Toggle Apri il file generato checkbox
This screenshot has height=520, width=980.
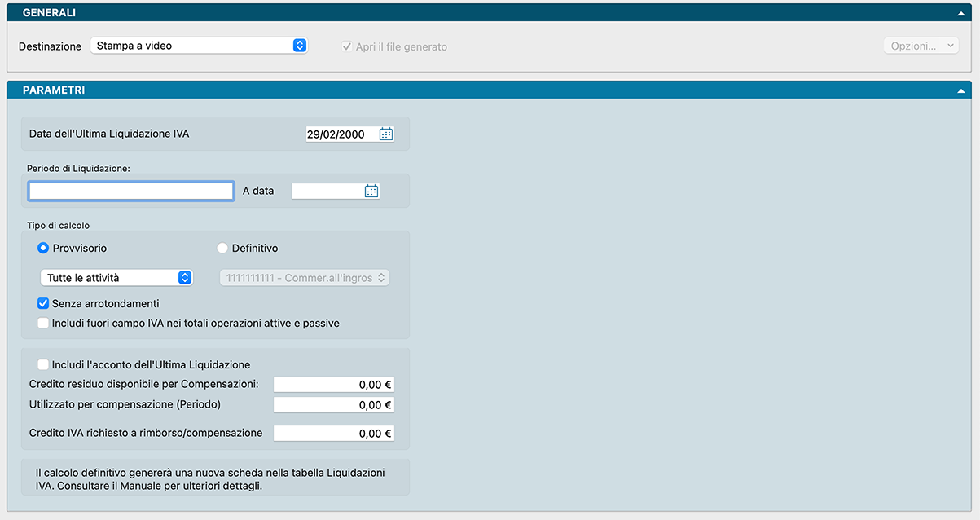347,47
